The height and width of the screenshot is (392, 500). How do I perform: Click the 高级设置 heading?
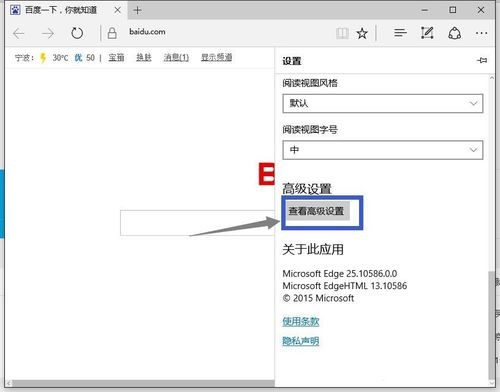(x=307, y=189)
